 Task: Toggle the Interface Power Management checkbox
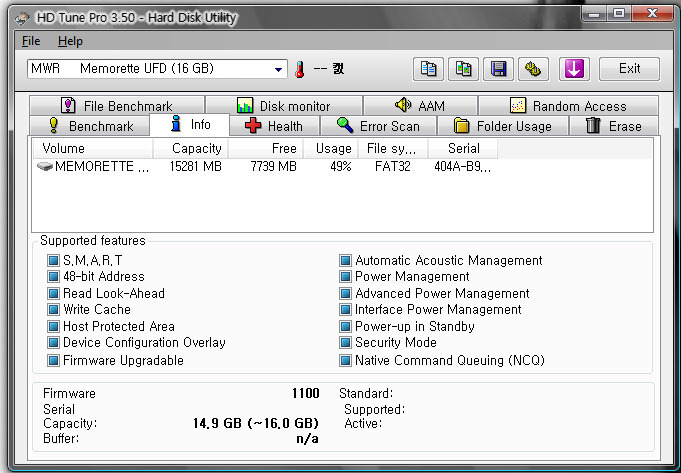coord(345,310)
